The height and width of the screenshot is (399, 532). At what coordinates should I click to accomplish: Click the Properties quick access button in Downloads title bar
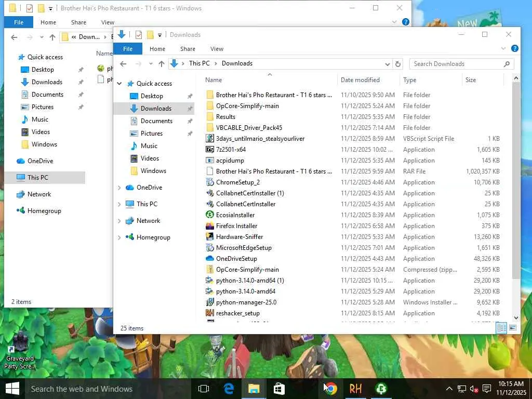[138, 35]
